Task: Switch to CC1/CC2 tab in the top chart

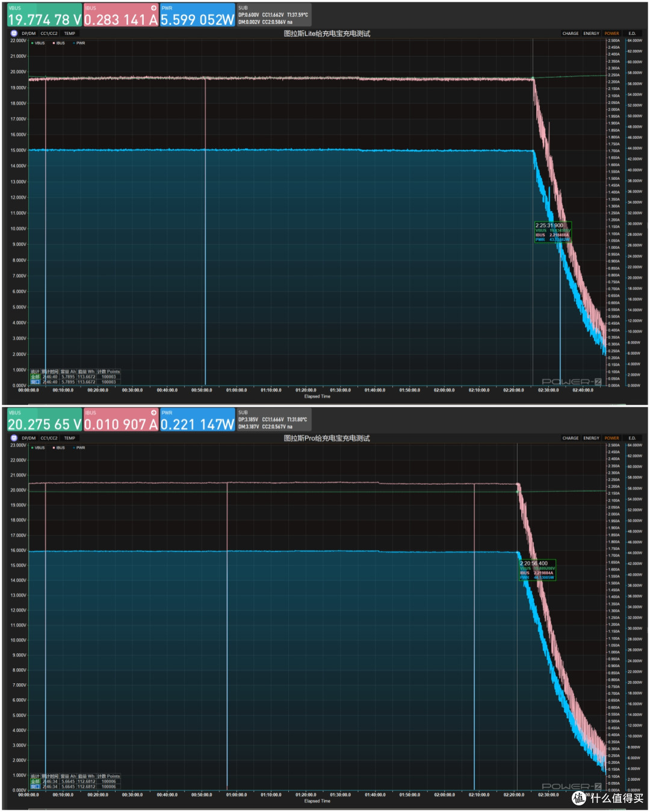Action: click(49, 34)
